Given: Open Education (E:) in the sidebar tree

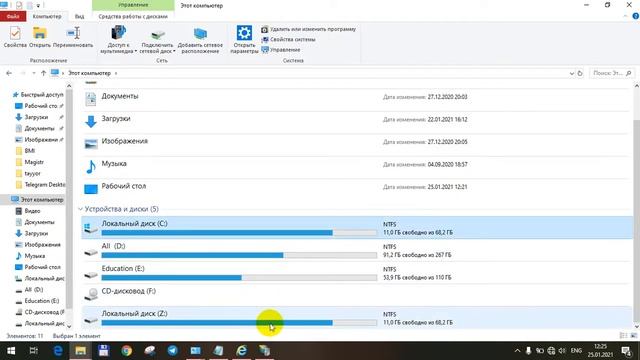Looking at the screenshot, I should (x=42, y=301).
